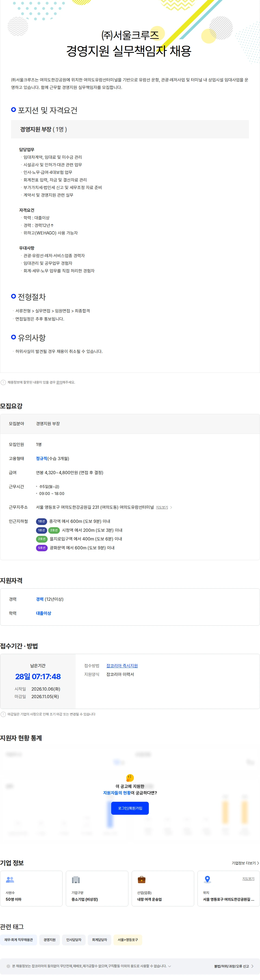Click the briefcase icon on 산업(업종) card
Image resolution: width=260 pixels, height=980 pixels.
142,880
